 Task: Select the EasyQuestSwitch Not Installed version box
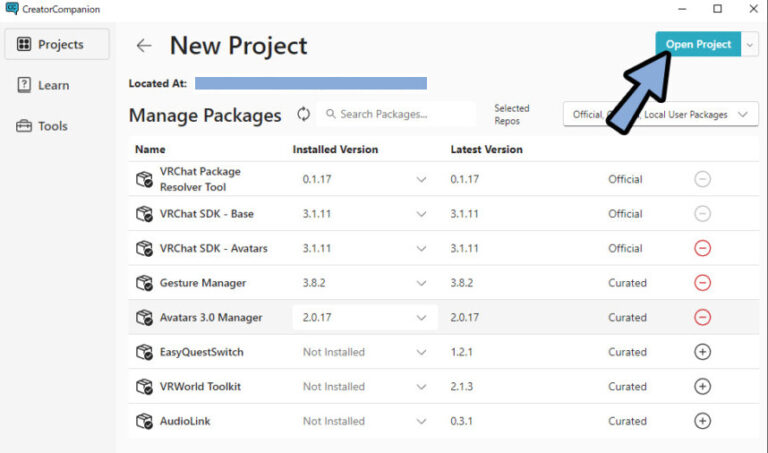(x=364, y=352)
